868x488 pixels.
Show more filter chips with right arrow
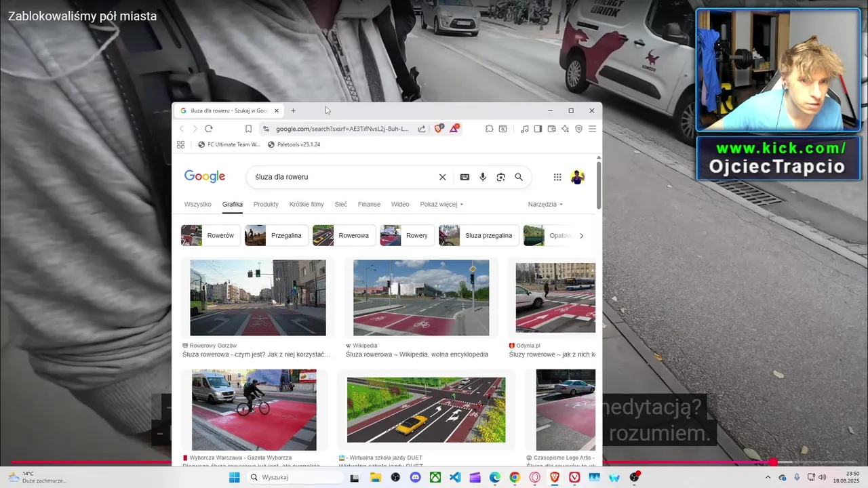coord(581,236)
